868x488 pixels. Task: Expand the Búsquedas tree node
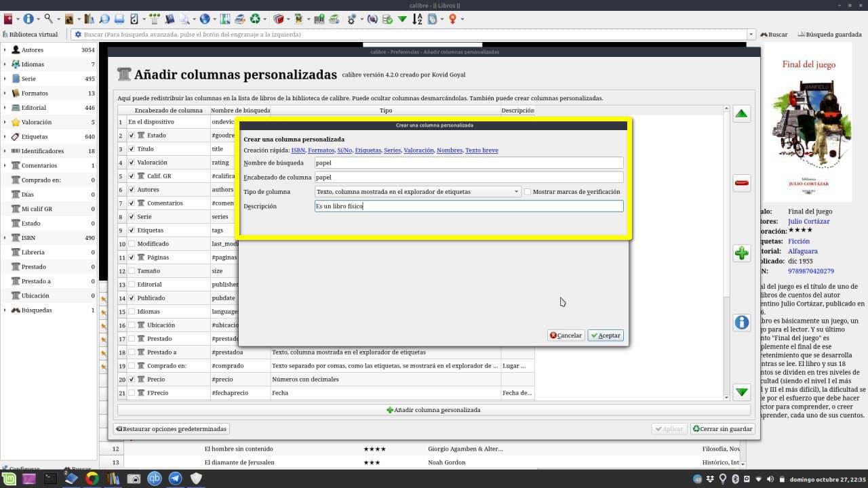[x=5, y=310]
